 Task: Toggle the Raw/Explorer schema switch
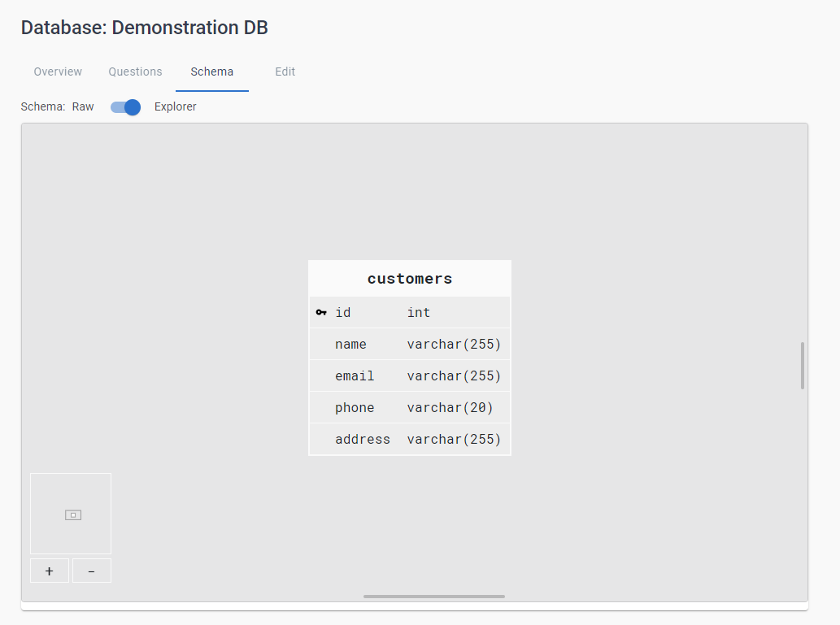[126, 107]
